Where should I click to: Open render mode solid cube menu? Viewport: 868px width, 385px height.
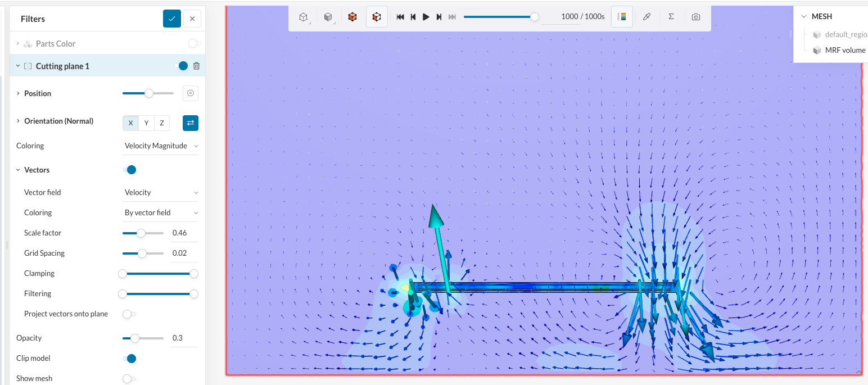329,17
